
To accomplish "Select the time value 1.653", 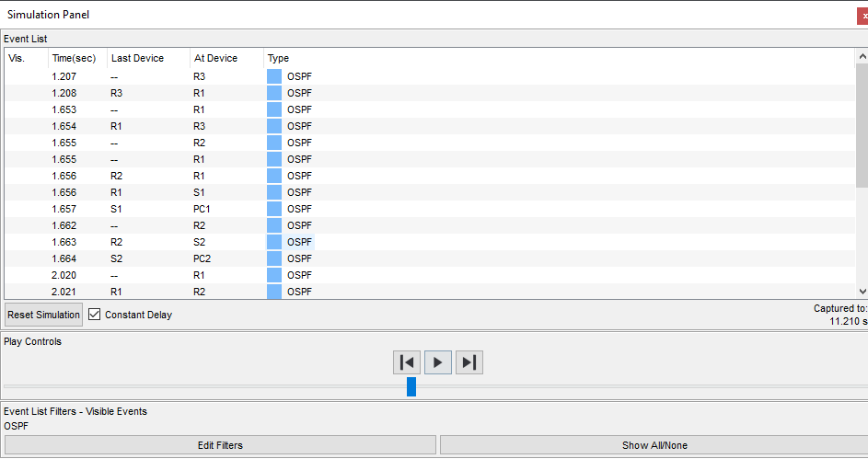I will click(x=64, y=109).
